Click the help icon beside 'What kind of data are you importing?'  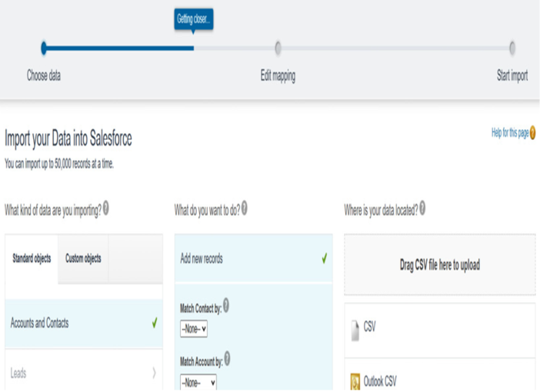(x=106, y=208)
